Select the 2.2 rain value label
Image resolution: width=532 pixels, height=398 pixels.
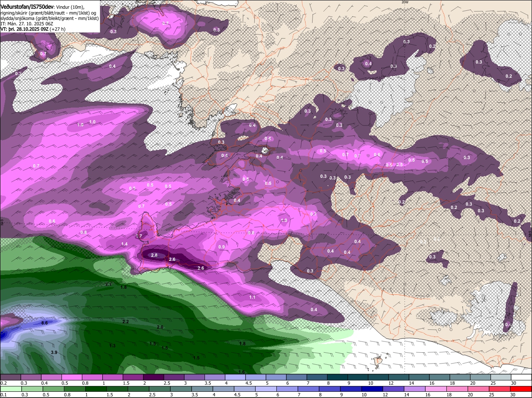[126, 322]
